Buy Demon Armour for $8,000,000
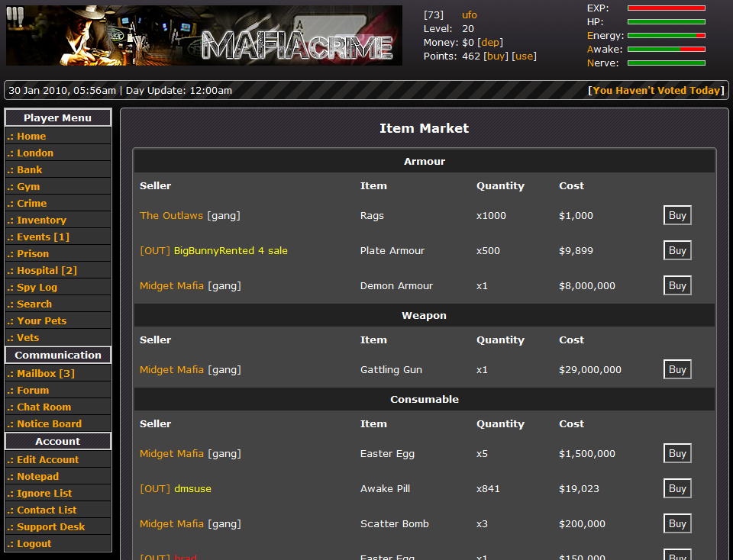The image size is (733, 560). point(676,286)
